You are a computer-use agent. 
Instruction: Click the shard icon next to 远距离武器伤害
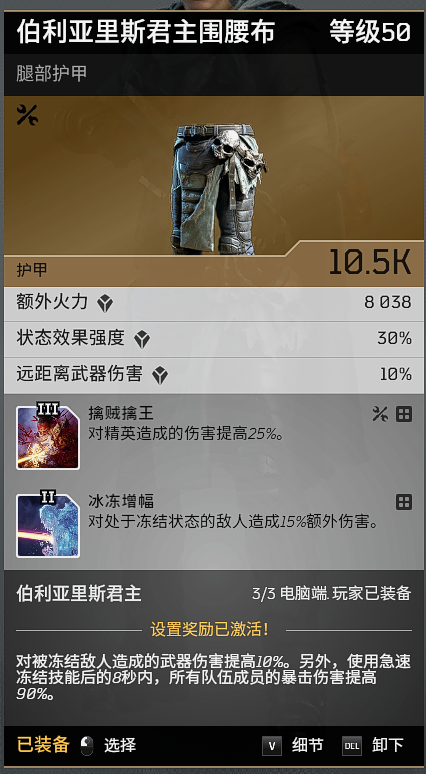coord(160,376)
